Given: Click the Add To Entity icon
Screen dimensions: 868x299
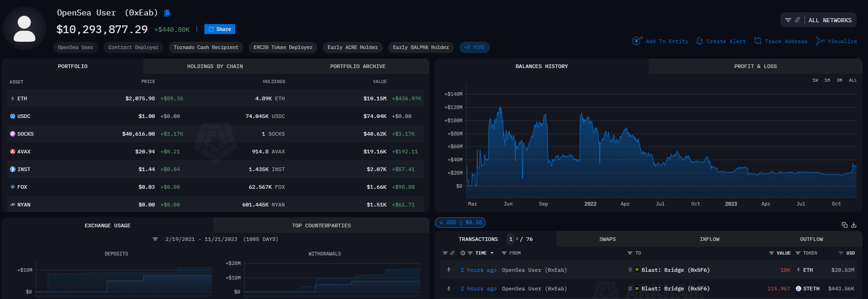Looking at the screenshot, I should tap(637, 41).
